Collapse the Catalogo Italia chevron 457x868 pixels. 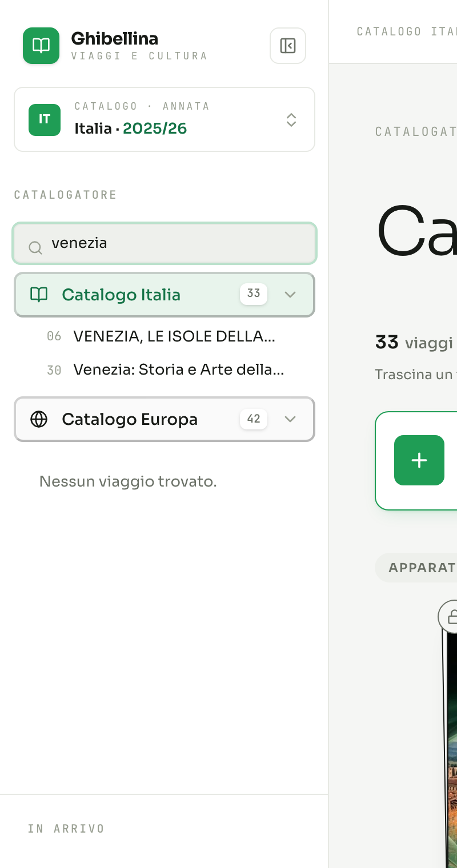pyautogui.click(x=290, y=295)
